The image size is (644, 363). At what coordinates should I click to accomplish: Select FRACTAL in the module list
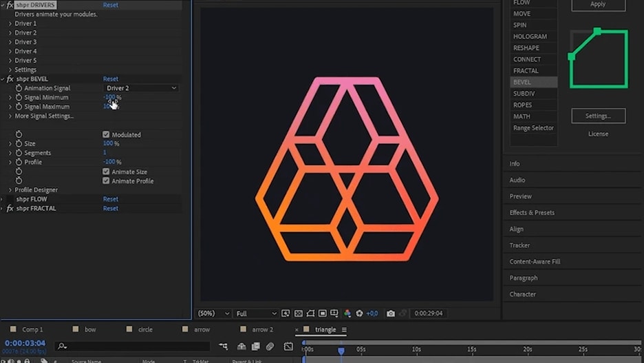pyautogui.click(x=526, y=71)
